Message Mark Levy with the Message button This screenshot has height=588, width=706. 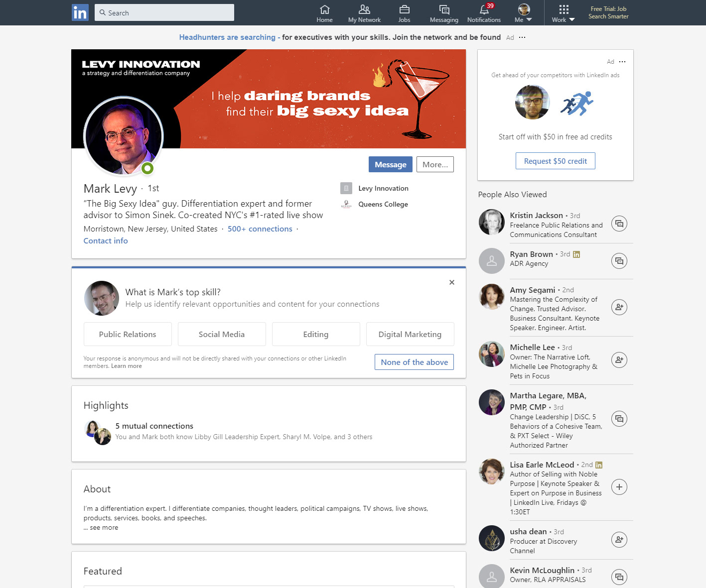click(x=391, y=164)
